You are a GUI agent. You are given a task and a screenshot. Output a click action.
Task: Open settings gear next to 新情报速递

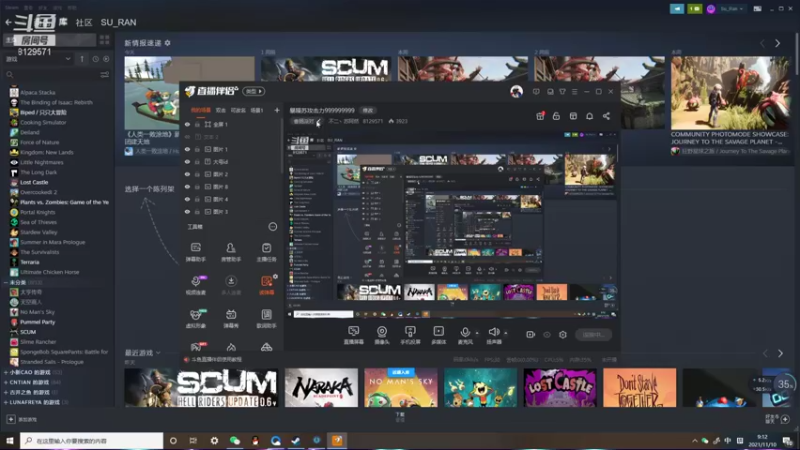point(167,43)
